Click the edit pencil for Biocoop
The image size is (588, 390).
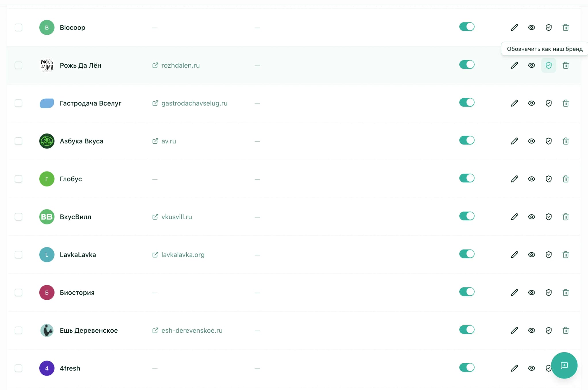(514, 28)
